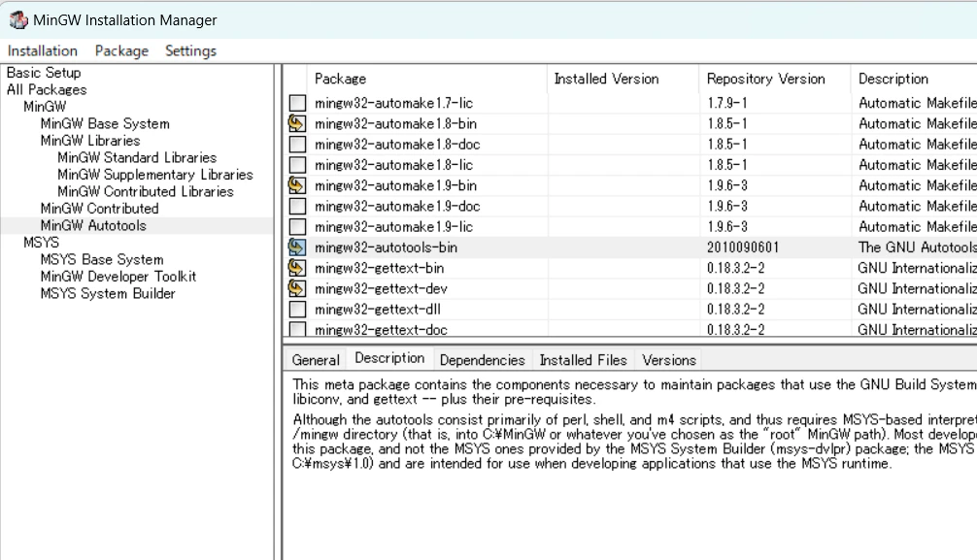Sort by the Description column header
Viewport: 977px width, 560px height.
(x=915, y=80)
